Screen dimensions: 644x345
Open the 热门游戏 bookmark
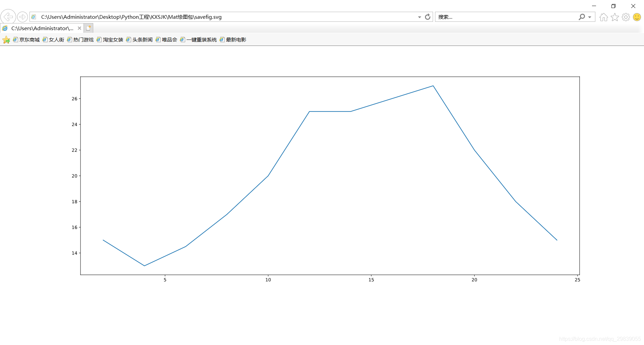click(x=80, y=40)
